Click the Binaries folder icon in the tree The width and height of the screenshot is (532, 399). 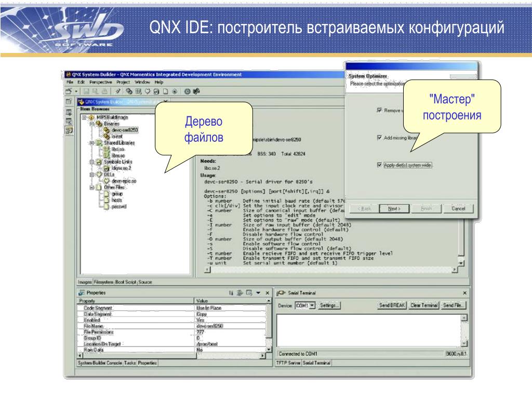click(99, 124)
